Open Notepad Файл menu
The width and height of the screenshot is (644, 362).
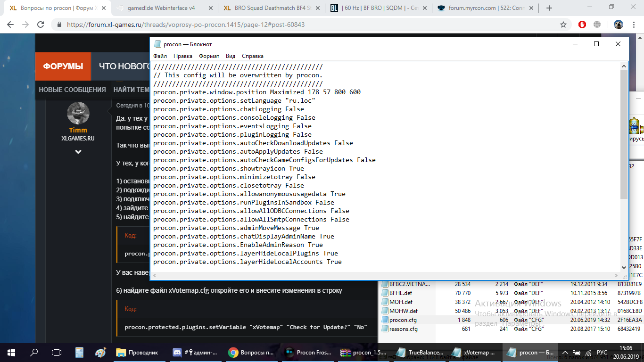[x=160, y=56]
